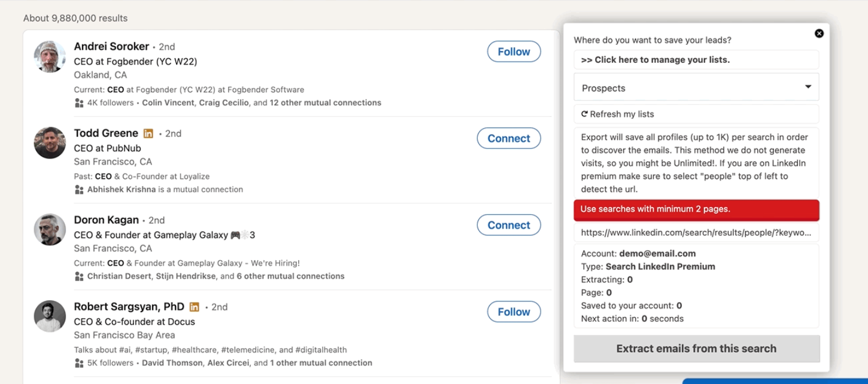
Task: Click 'Oakland, CA' location text
Action: (101, 75)
